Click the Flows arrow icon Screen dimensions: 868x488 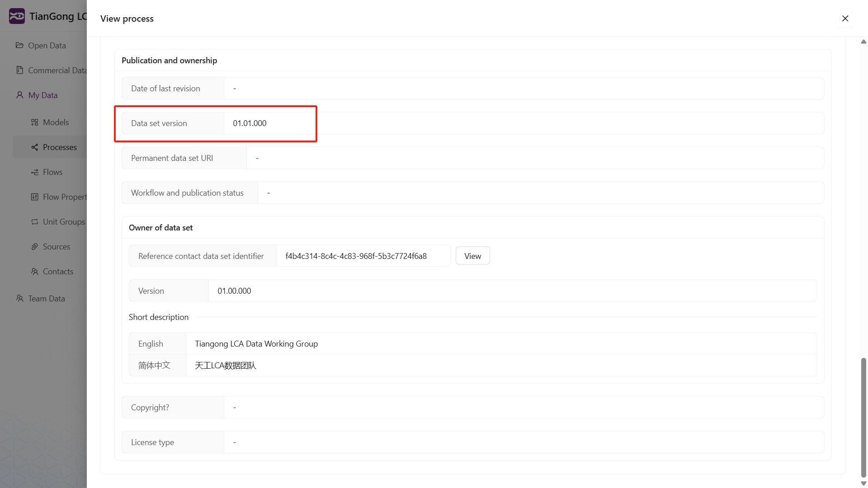[x=34, y=172]
